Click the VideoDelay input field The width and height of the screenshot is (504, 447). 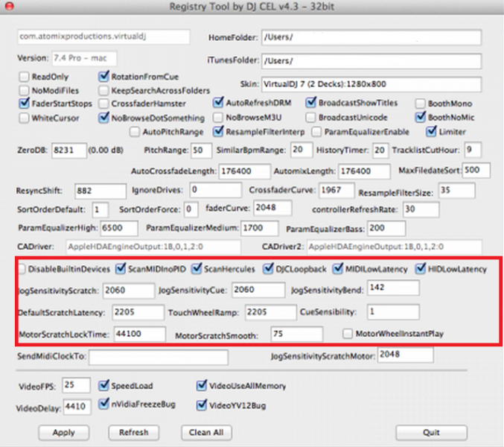[77, 407]
